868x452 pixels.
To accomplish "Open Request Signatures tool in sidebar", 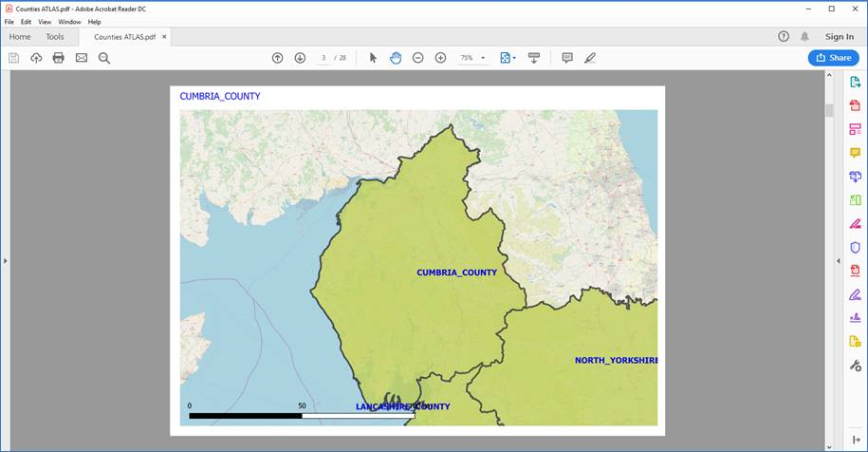I will click(x=855, y=317).
